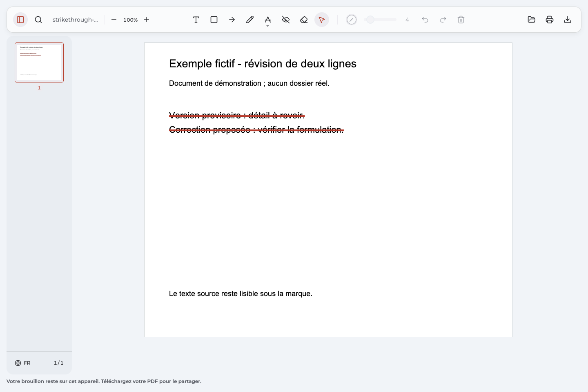Delete selected annotation with trash icon

461,20
